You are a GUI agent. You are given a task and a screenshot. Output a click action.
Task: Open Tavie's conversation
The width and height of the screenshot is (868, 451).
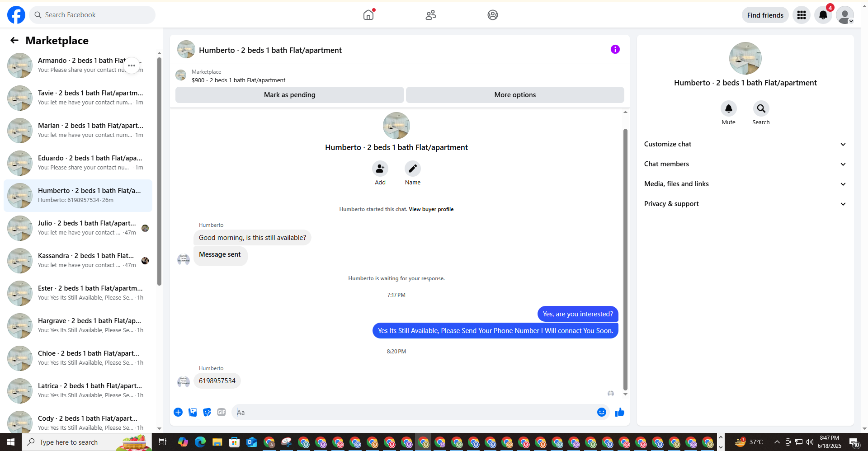(x=78, y=98)
